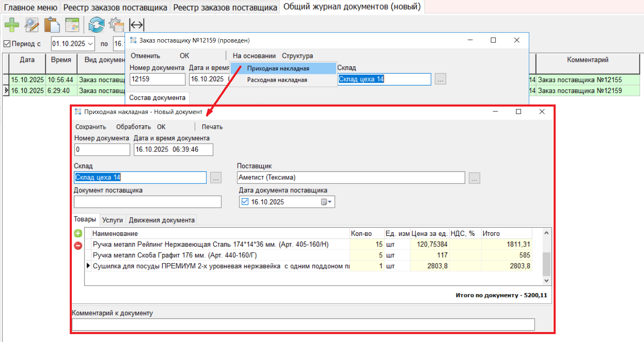
Task: Refresh the list using blue arrows icon
Action: pos(96,25)
